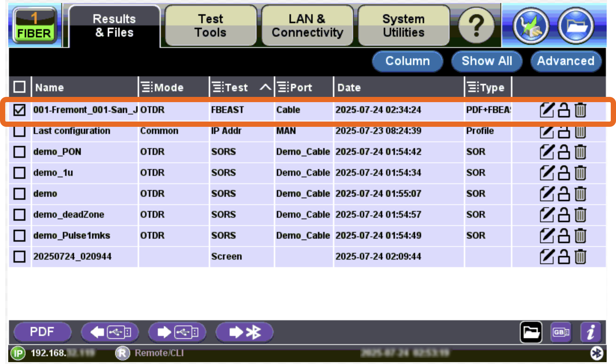Viewport: 616px width, 364px height.
Task: Open the help question mark icon
Action: pyautogui.click(x=476, y=25)
